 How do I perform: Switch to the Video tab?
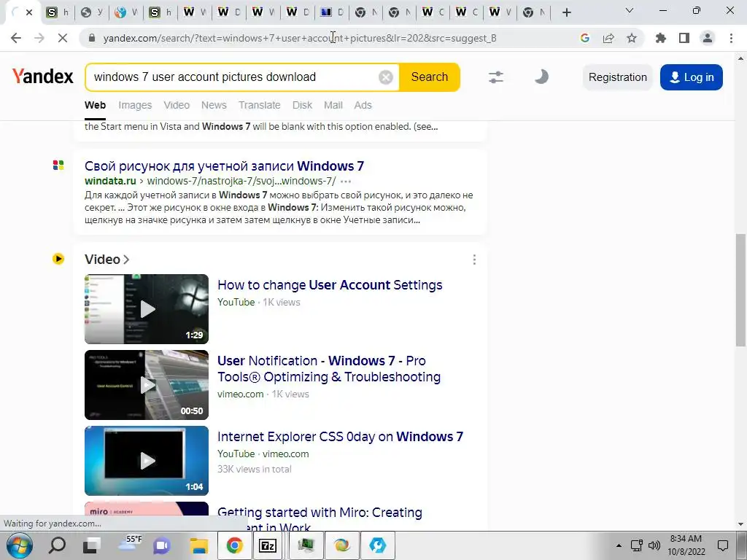pos(177,105)
